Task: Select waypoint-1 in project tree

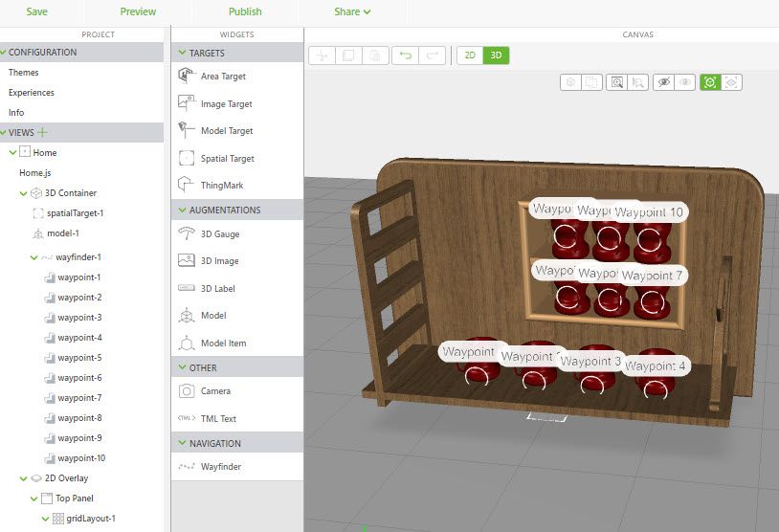Action: 79,277
